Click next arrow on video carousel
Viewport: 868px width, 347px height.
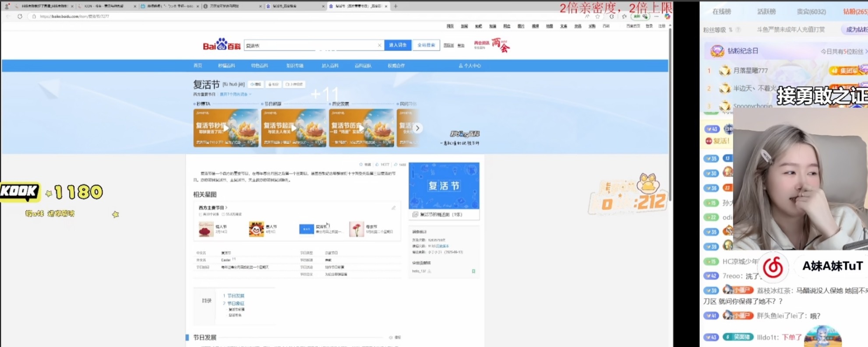click(417, 128)
